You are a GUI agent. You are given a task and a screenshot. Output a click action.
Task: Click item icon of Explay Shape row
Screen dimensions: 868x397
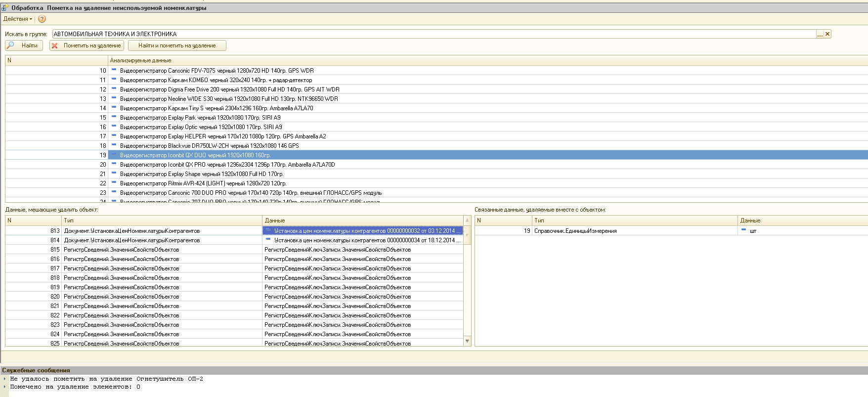coord(114,174)
